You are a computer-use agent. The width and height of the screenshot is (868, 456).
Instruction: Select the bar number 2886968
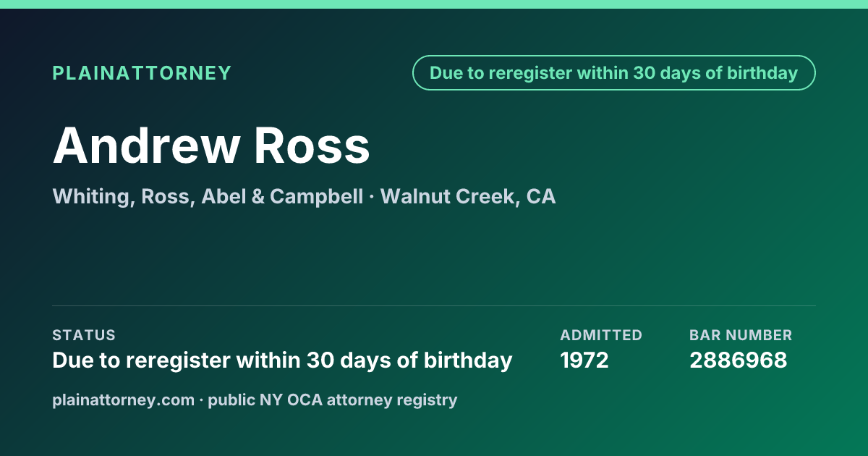point(738,360)
